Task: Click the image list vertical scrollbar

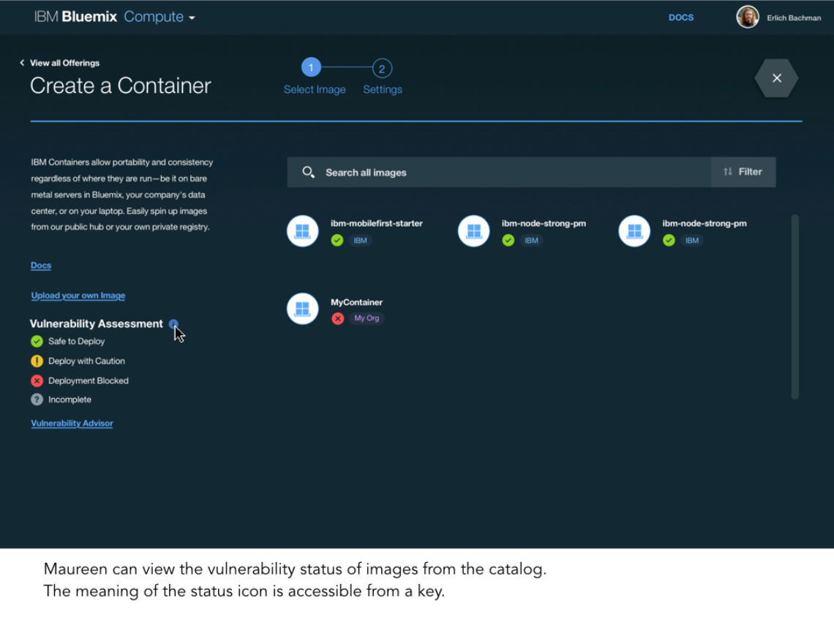Action: click(794, 307)
